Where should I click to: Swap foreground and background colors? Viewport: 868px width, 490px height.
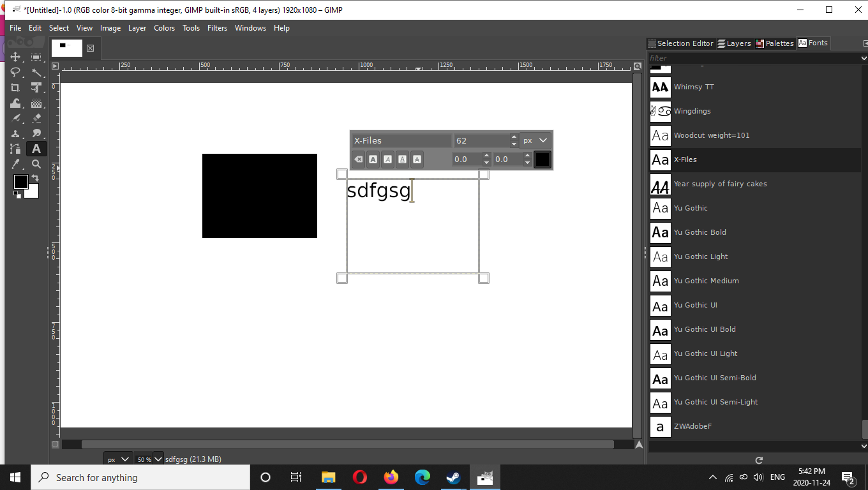click(x=35, y=178)
